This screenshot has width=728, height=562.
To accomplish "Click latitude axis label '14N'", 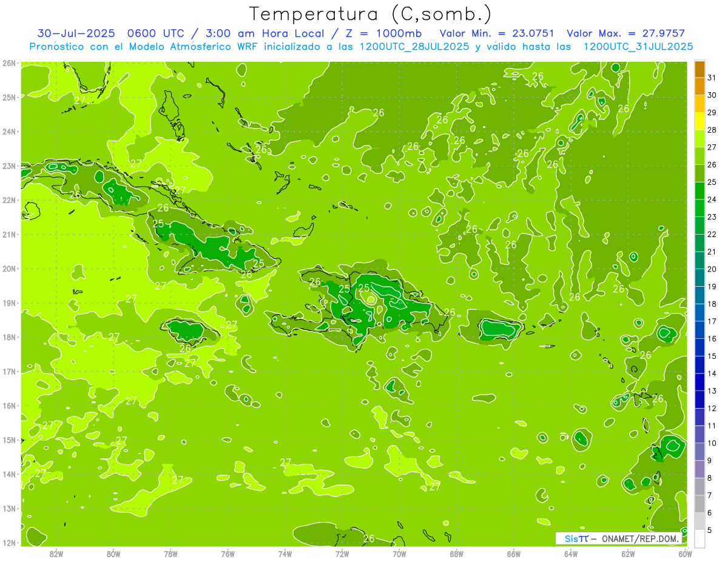I will coord(8,474).
